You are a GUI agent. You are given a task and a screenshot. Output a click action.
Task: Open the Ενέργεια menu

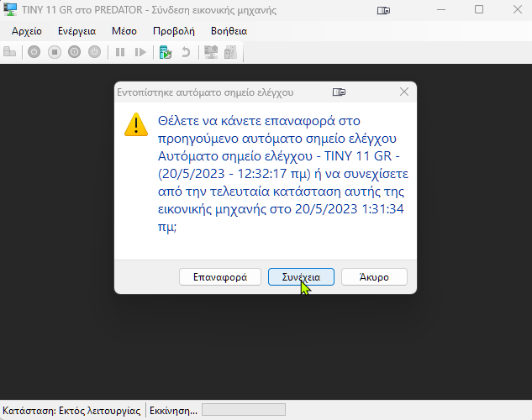[77, 31]
